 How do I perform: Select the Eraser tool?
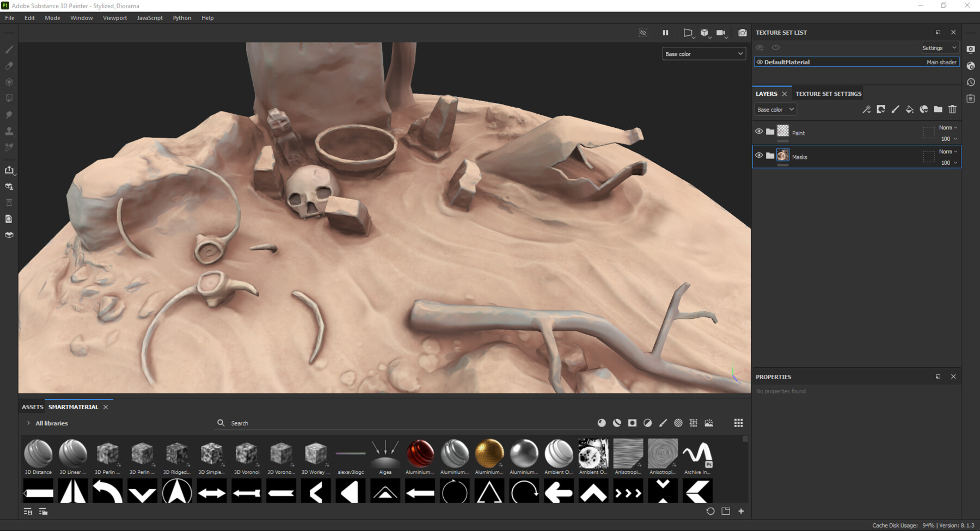tap(9, 66)
